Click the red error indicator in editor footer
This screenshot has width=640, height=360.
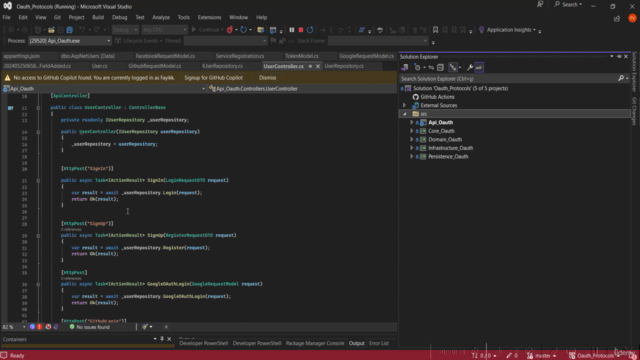[x=40, y=327]
